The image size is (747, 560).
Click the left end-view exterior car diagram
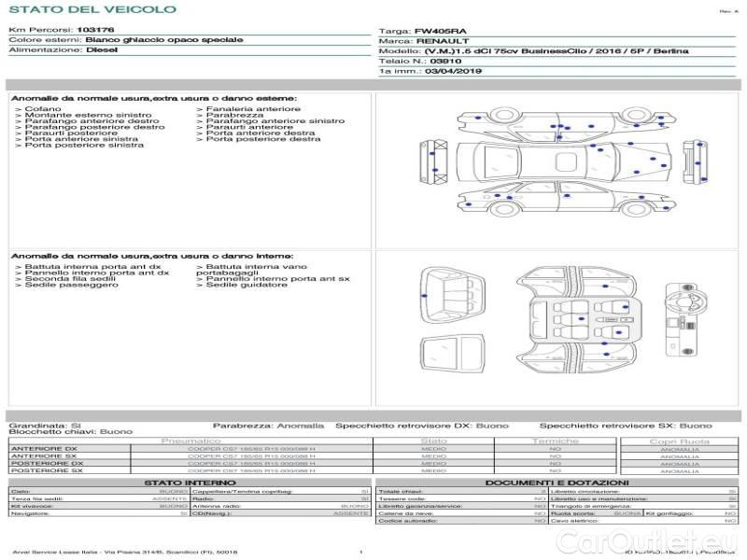coord(433,161)
